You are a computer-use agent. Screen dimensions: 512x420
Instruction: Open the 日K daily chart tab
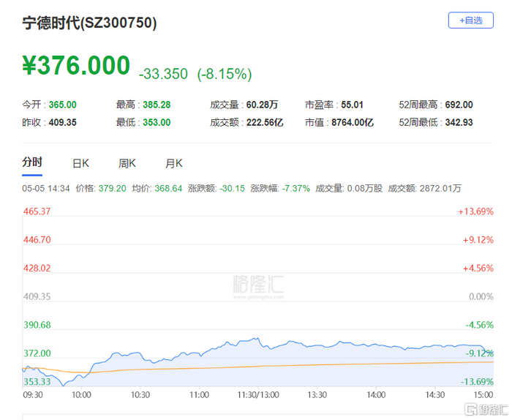(x=80, y=163)
